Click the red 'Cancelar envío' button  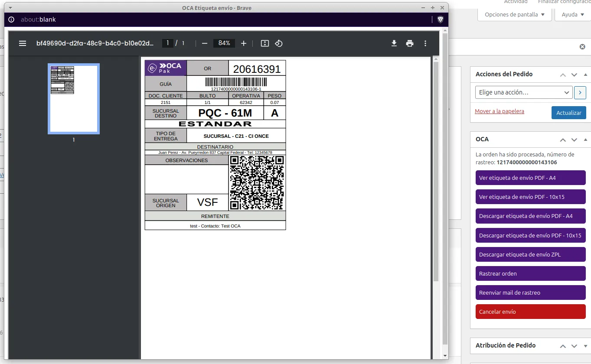[x=530, y=312]
